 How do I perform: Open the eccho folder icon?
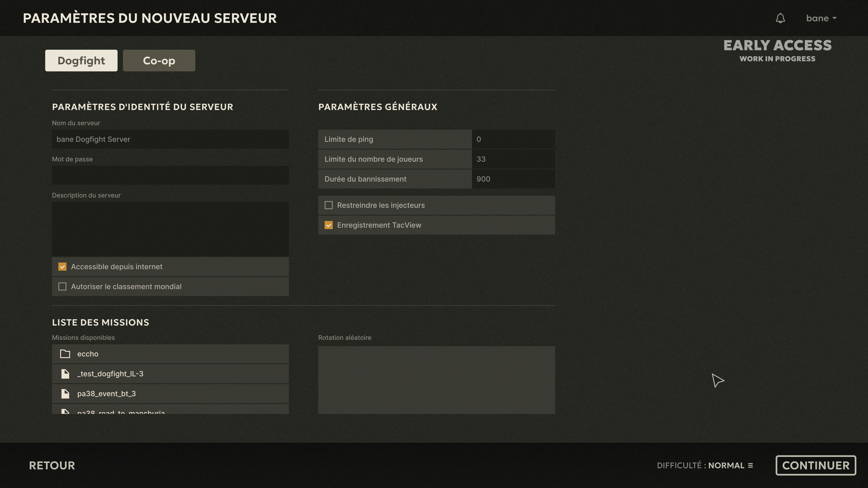pos(65,354)
